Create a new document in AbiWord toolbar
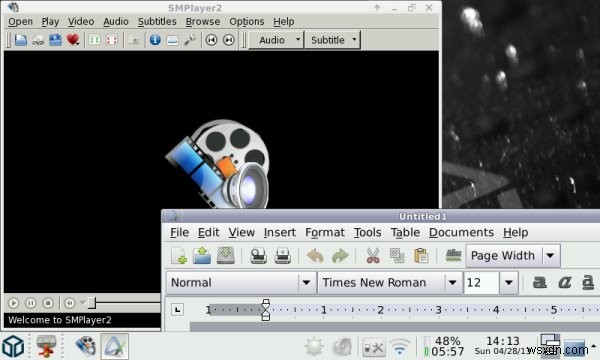The height and width of the screenshot is (360, 600). pos(179,256)
